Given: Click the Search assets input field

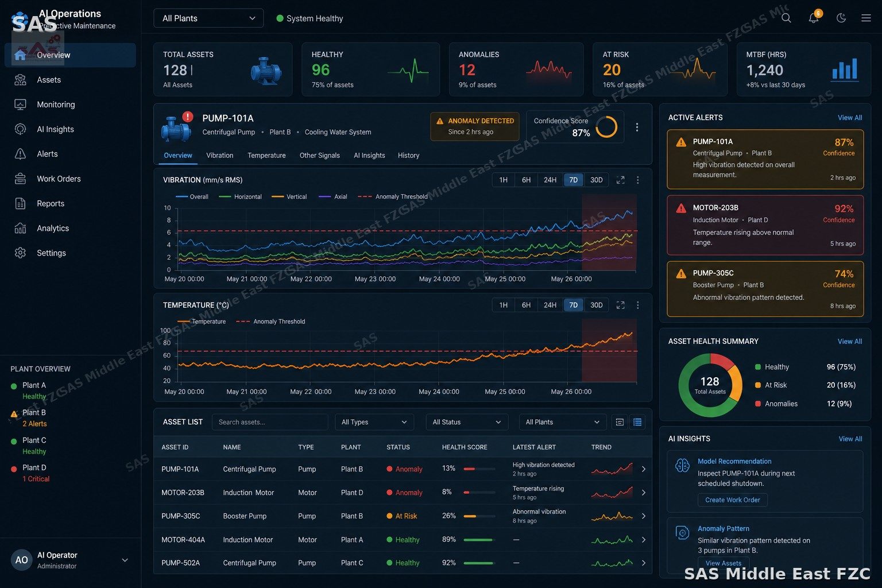Looking at the screenshot, I should coord(270,422).
